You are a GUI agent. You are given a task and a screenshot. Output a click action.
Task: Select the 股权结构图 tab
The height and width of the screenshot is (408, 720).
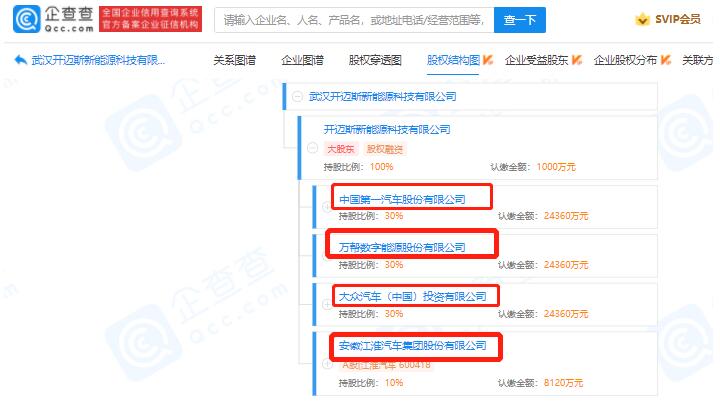pyautogui.click(x=453, y=60)
